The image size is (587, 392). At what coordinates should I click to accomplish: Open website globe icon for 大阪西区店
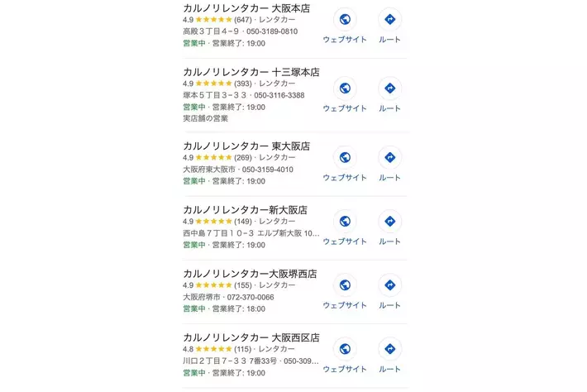click(x=345, y=349)
